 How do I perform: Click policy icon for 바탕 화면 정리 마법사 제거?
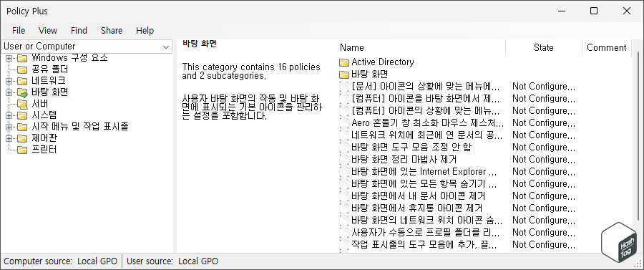[344, 160]
